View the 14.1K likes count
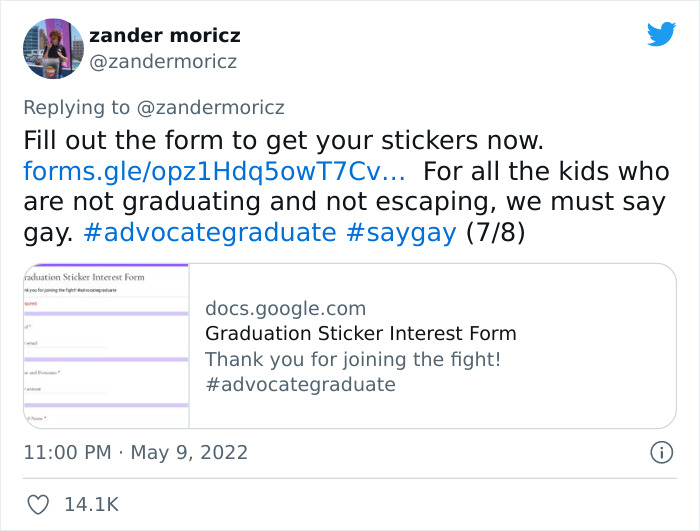The width and height of the screenshot is (700, 531). (91, 505)
